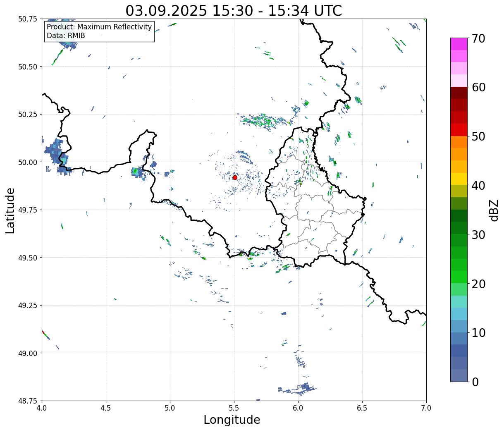Click latitude tick label '50.25'
This screenshot has width=504, height=430.
click(28, 115)
